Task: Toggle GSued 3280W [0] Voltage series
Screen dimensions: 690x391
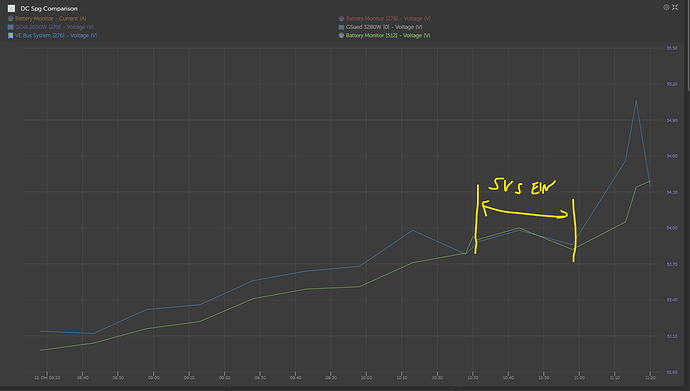Action: click(384, 27)
